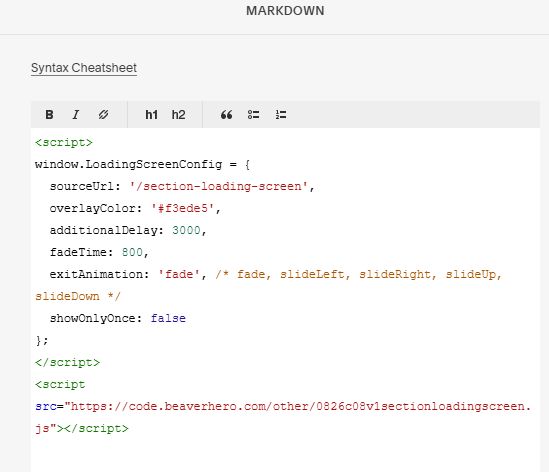
Task: Click the closing </script> tag line
Action: pyautogui.click(x=67, y=362)
